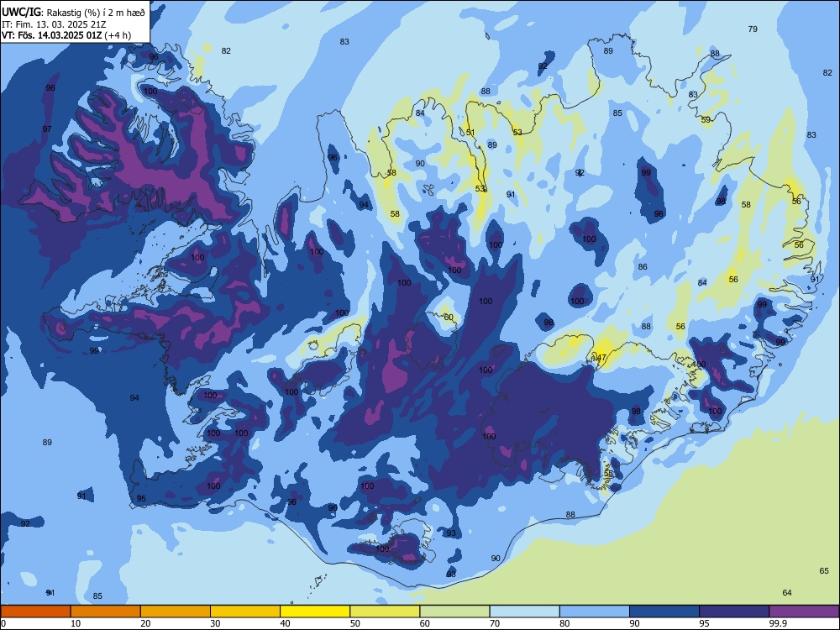Viewport: 840px width, 630px height.
Task: Click the initial time line 'IT: Fim. 13. 03. 2025 21Z'
Action: (x=54, y=24)
